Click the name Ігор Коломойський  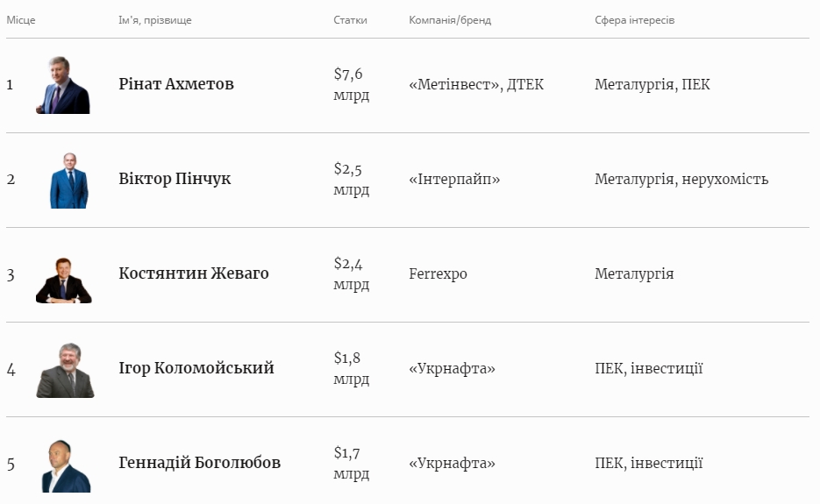click(x=196, y=368)
